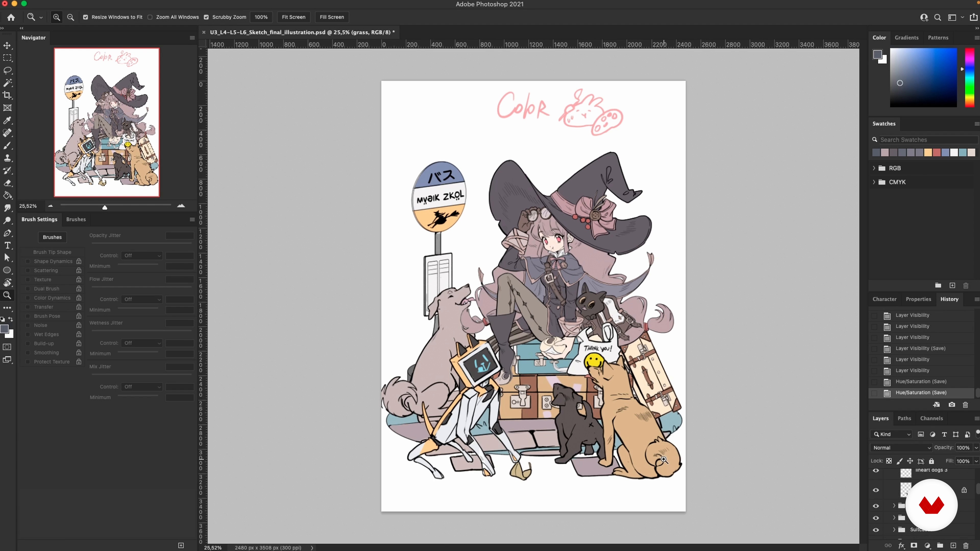Select the Lasso tool
This screenshot has height=551, width=980.
[7, 71]
